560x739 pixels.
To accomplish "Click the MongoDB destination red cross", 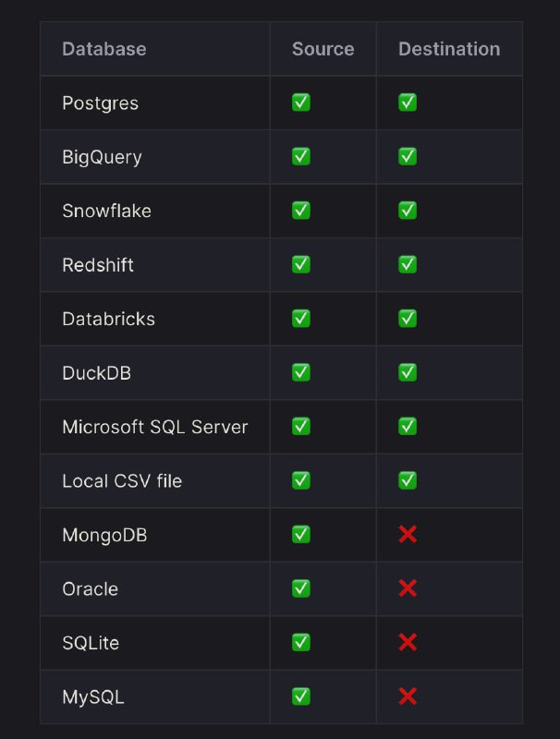I will coord(408,534).
